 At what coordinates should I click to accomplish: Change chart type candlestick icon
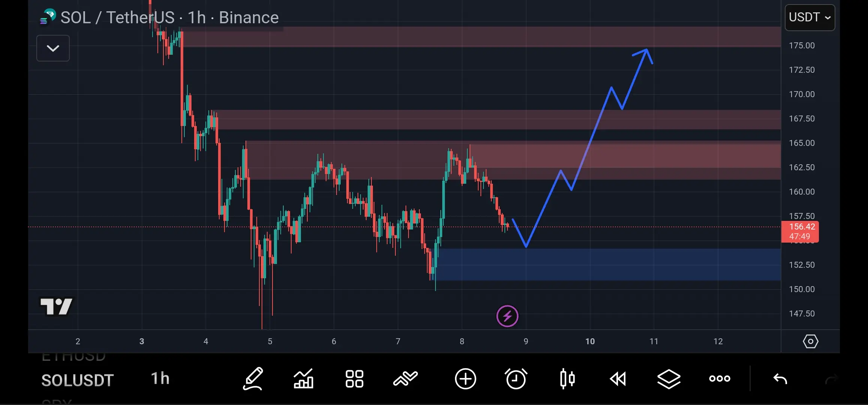pos(567,379)
